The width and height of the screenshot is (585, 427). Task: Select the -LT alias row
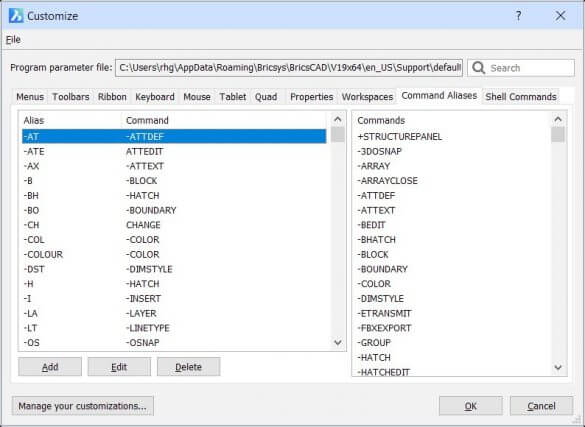(174, 328)
